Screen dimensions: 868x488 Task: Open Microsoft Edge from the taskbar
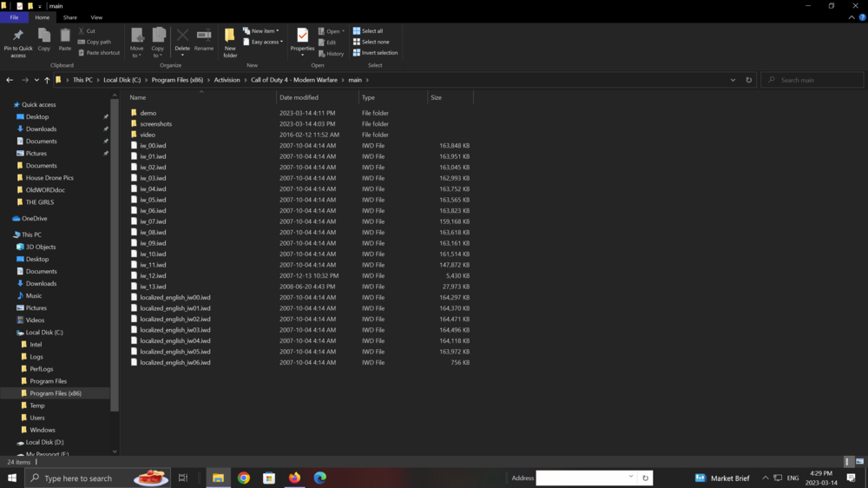319,478
